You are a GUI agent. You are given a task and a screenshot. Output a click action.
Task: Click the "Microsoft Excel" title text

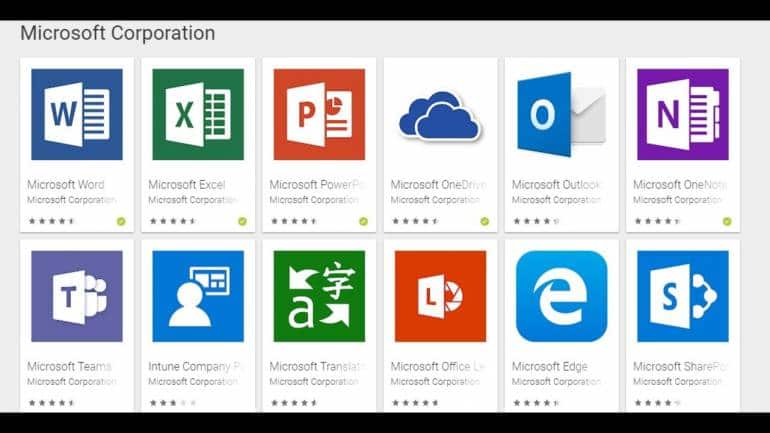coord(187,185)
